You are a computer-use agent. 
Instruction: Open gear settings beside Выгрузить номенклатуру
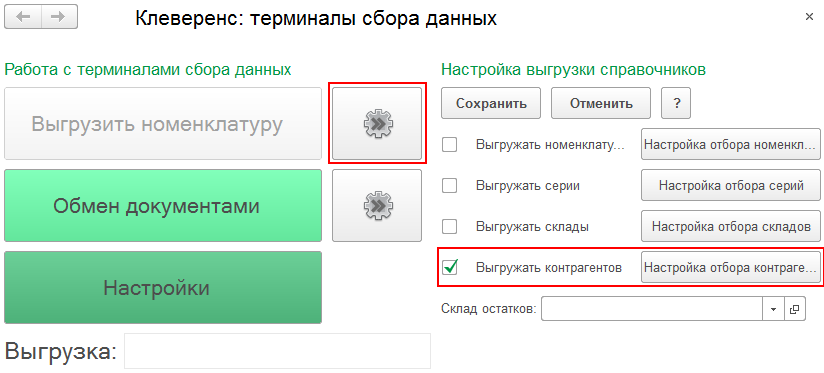point(377,123)
